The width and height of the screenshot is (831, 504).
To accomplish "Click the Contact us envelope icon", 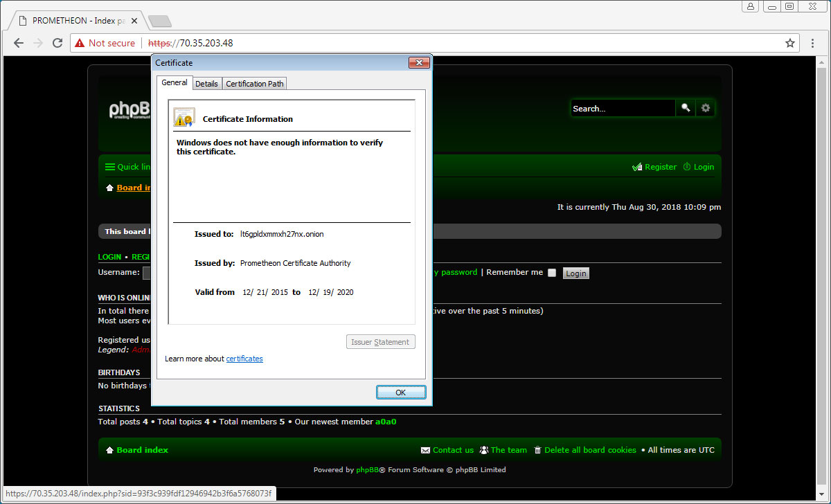I will coord(425,450).
